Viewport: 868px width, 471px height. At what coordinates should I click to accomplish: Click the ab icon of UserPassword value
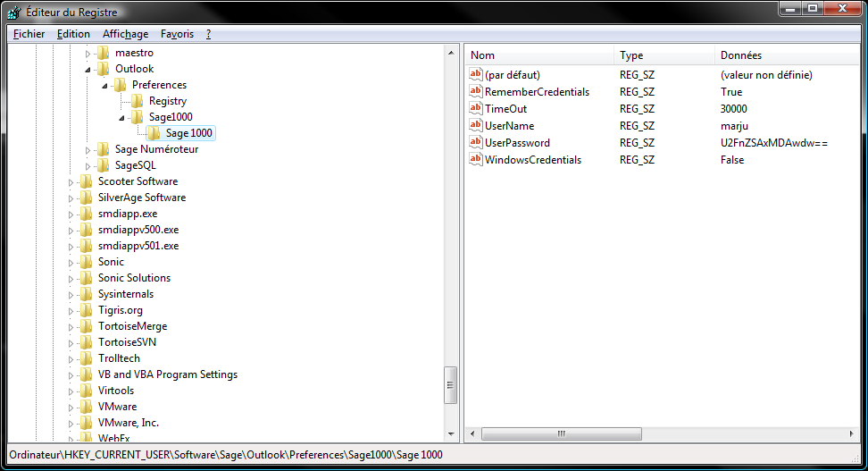click(x=475, y=142)
